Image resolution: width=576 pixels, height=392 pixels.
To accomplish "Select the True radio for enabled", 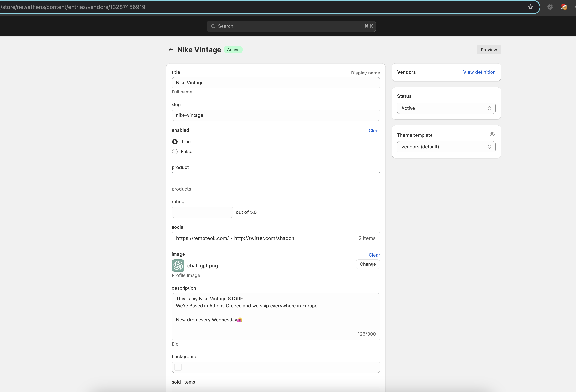I will point(175,142).
